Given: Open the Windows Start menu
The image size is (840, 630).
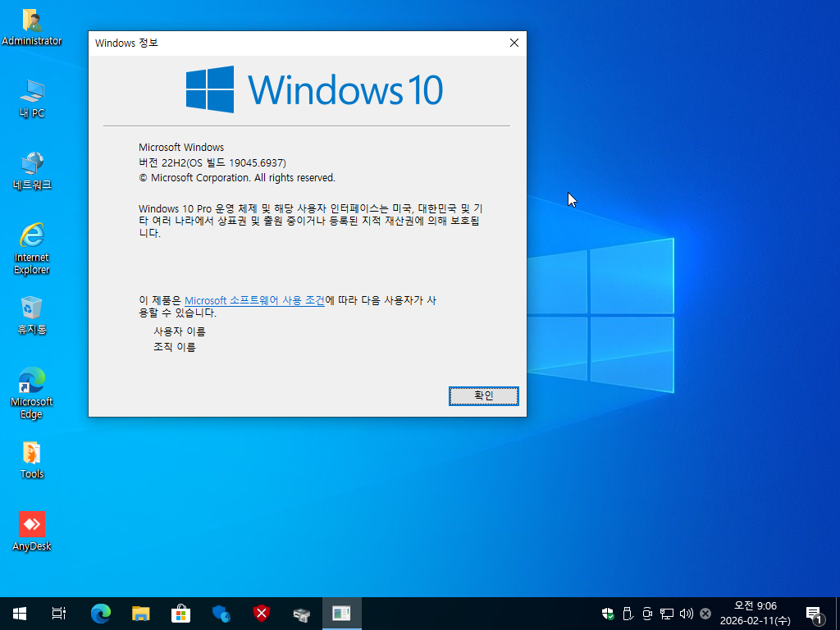Looking at the screenshot, I should 20,614.
